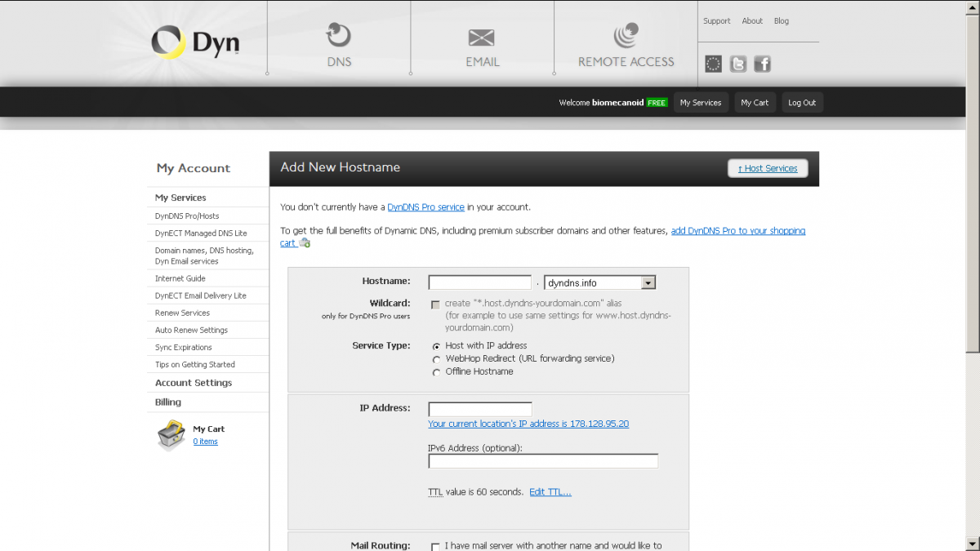The image size is (980, 551).
Task: Click the green FREE badge
Action: pos(657,103)
